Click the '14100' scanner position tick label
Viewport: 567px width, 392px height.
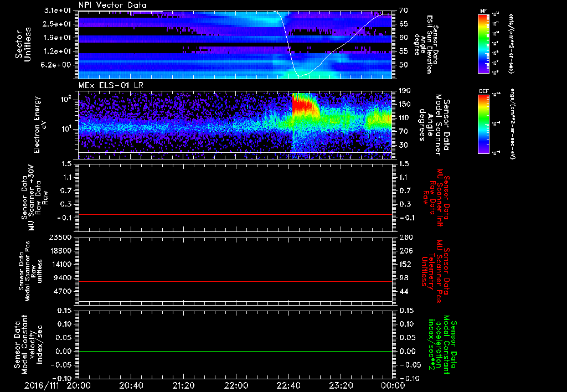pyautogui.click(x=60, y=264)
